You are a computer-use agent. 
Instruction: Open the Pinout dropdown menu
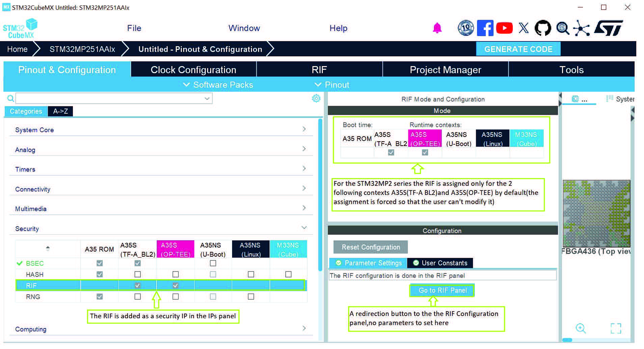tap(332, 85)
